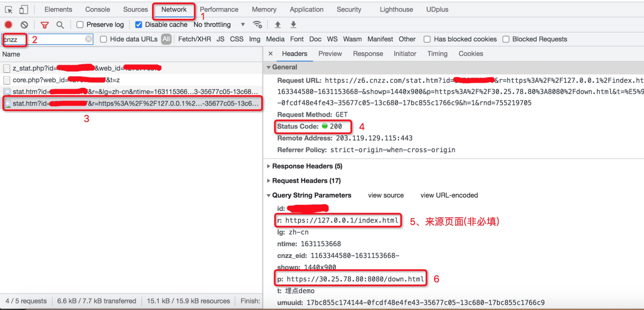The image size is (644, 310).
Task: Check Blocked Requests
Action: tap(506, 39)
